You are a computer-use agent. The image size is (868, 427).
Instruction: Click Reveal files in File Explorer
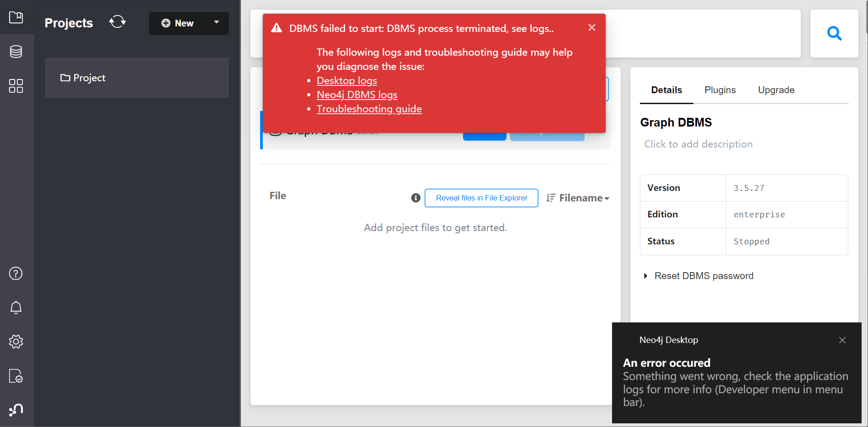pyautogui.click(x=481, y=198)
